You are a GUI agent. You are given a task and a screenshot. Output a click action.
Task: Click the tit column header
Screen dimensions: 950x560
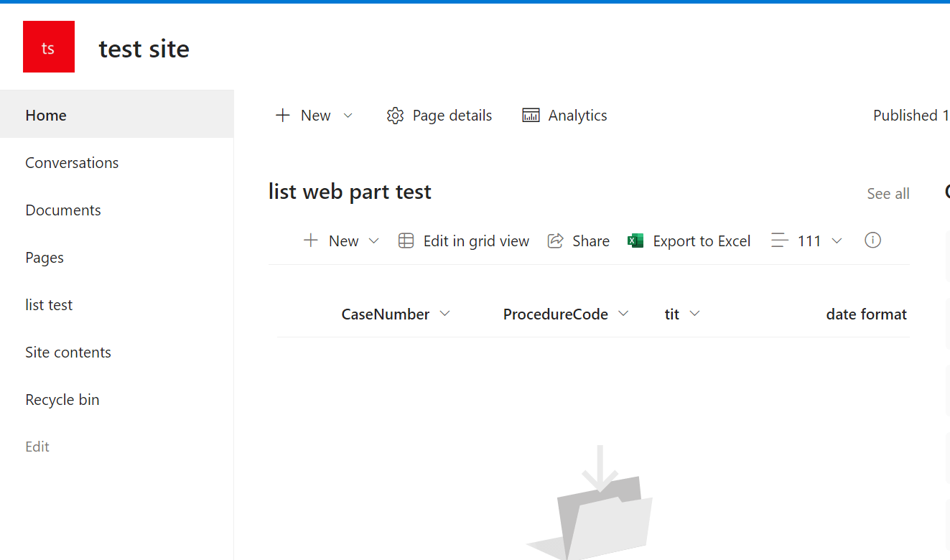pos(672,314)
